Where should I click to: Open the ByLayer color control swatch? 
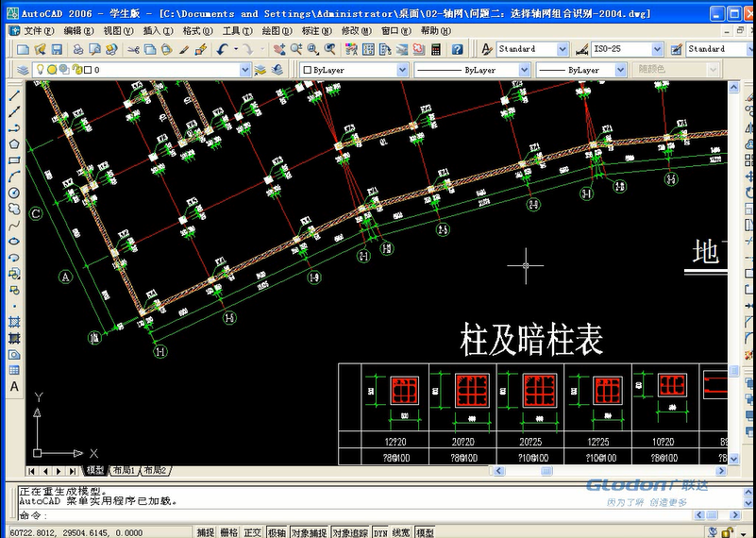(x=353, y=70)
